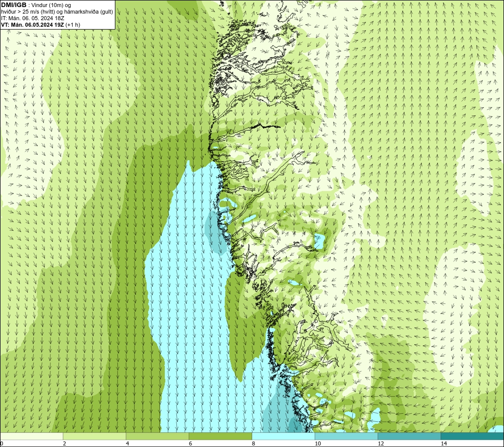
Task: Click the scale label '4'
Action: [x=128, y=443]
